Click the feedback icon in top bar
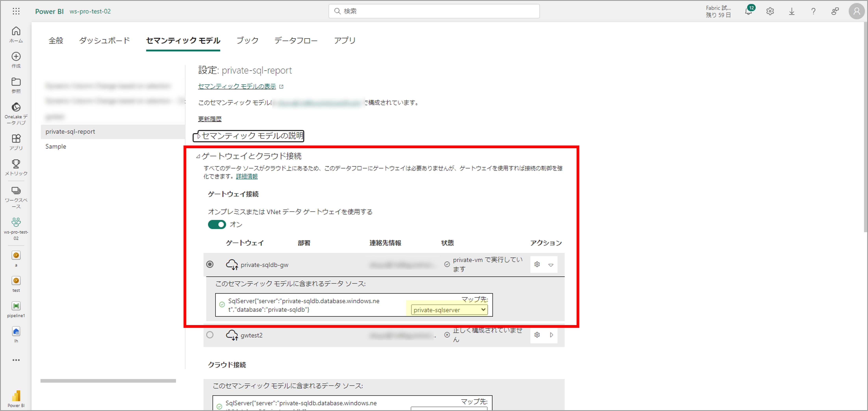 click(x=835, y=11)
